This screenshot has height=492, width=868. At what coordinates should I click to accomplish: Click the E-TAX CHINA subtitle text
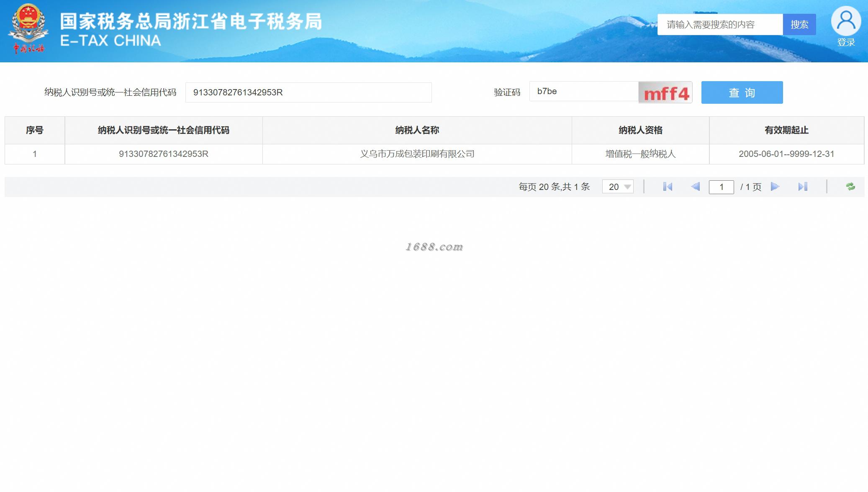click(x=110, y=41)
